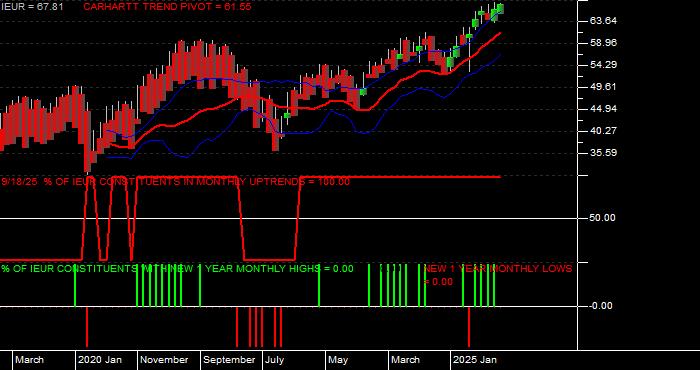Click the 44.94 price axis value
This screenshot has height=370, width=700.
point(603,109)
